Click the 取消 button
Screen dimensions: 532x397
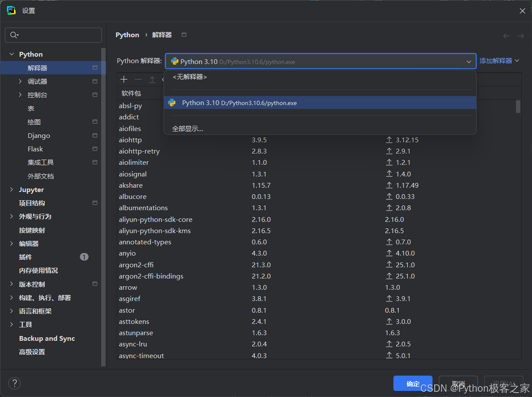click(x=458, y=384)
